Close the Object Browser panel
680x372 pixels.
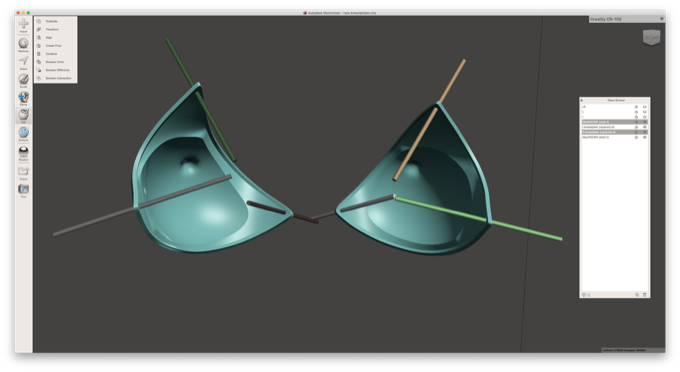[x=582, y=100]
